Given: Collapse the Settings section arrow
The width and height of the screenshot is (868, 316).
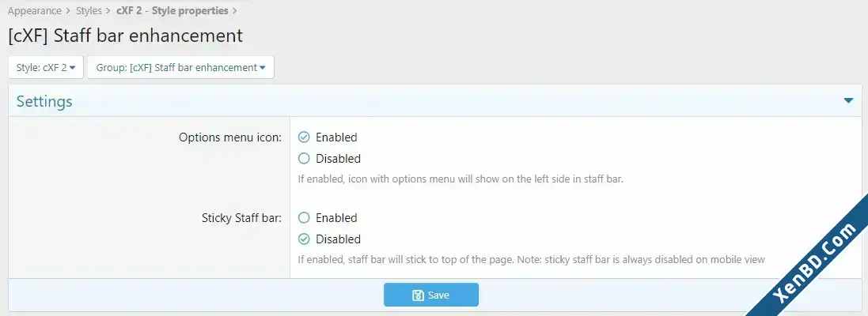Looking at the screenshot, I should [848, 100].
